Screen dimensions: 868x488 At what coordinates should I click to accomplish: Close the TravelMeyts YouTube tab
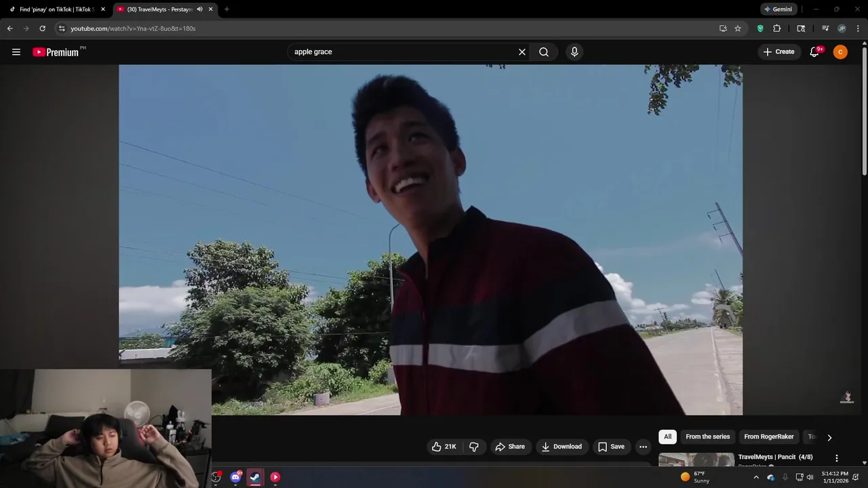pyautogui.click(x=210, y=9)
